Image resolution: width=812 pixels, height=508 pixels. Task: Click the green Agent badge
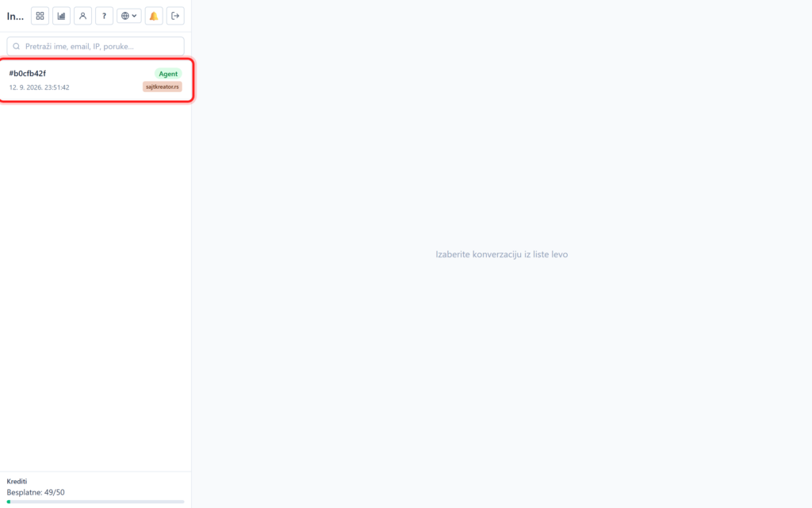pos(168,74)
